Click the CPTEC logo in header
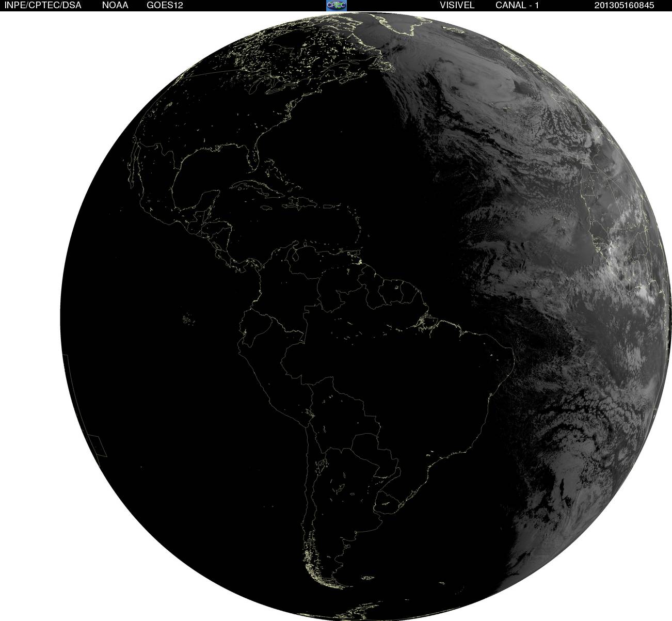 pyautogui.click(x=337, y=5)
